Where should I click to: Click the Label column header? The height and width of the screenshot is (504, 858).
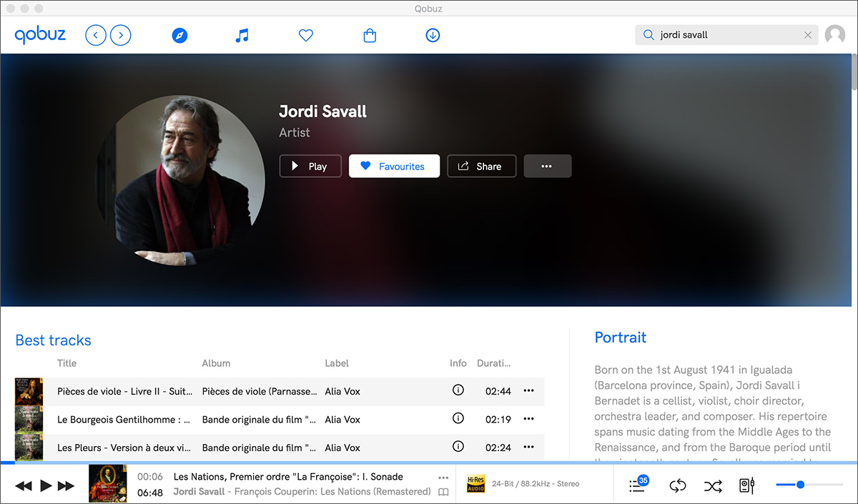click(337, 363)
